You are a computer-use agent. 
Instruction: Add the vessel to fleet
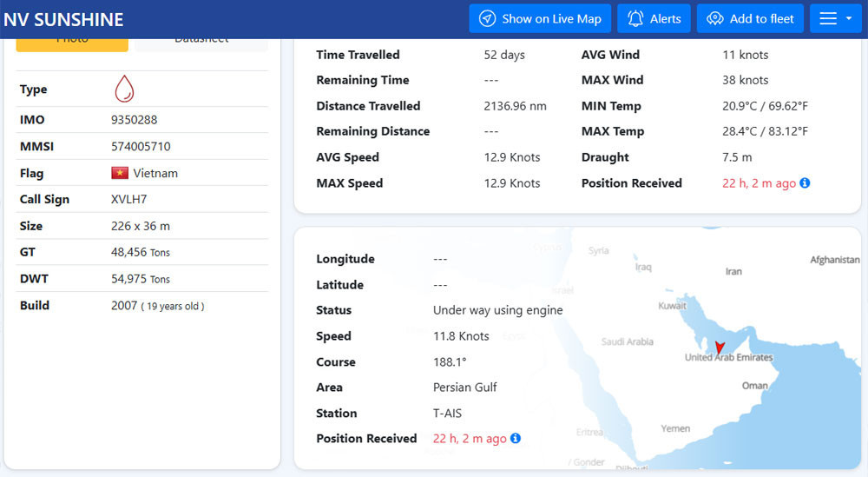pos(750,19)
